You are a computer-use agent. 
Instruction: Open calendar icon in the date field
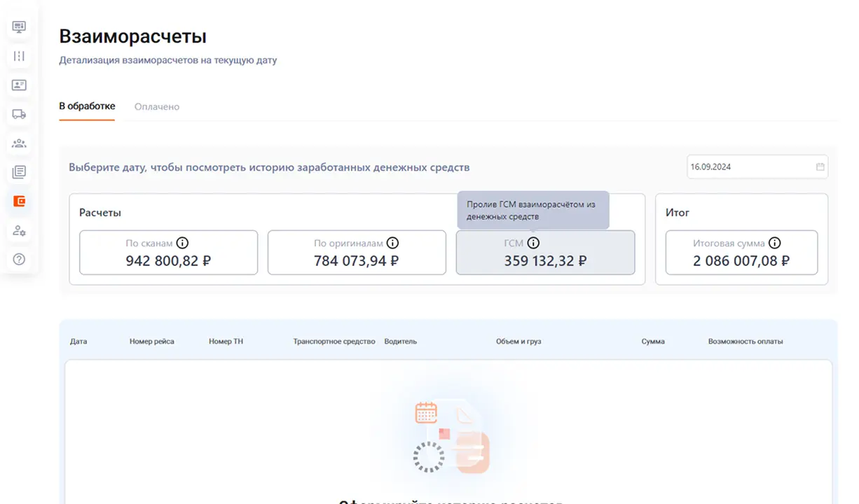(820, 167)
